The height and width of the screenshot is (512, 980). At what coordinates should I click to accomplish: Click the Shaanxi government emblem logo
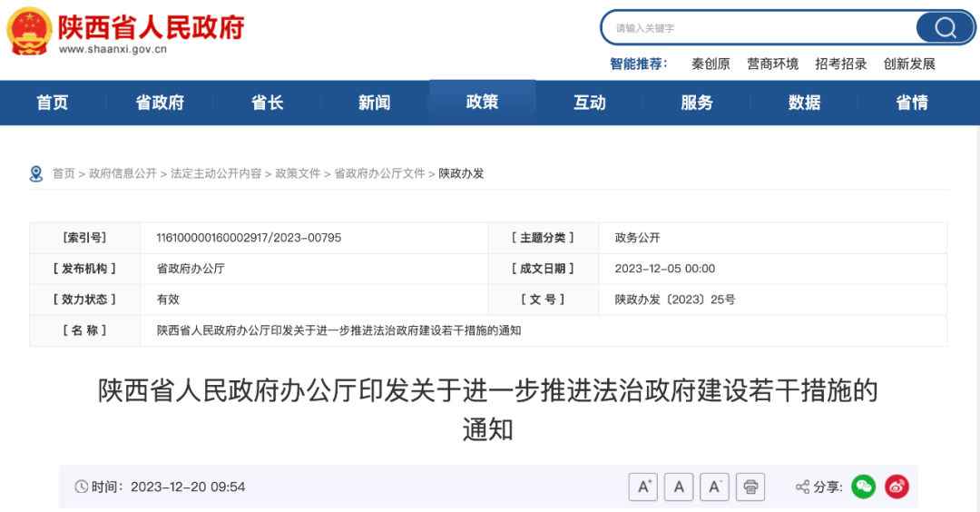tap(29, 30)
